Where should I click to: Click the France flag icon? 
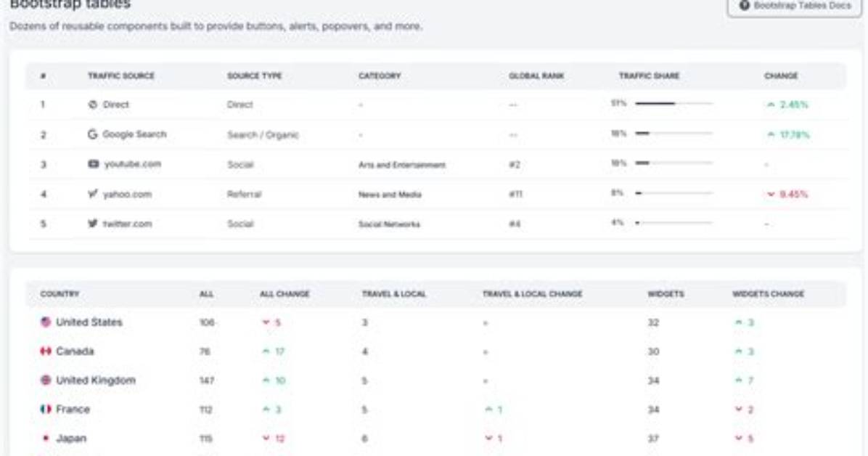(x=46, y=409)
